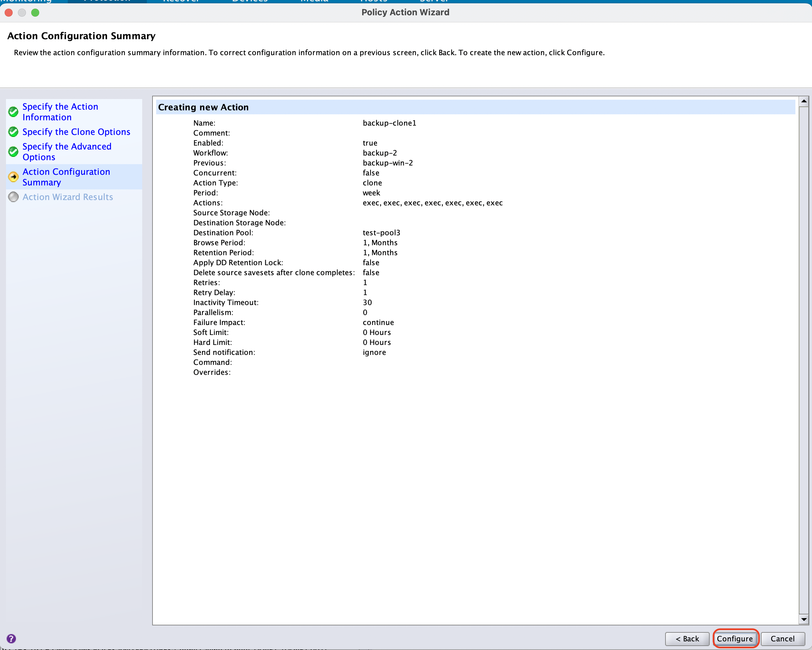Click the red close window button
The height and width of the screenshot is (650, 812).
[x=9, y=12]
